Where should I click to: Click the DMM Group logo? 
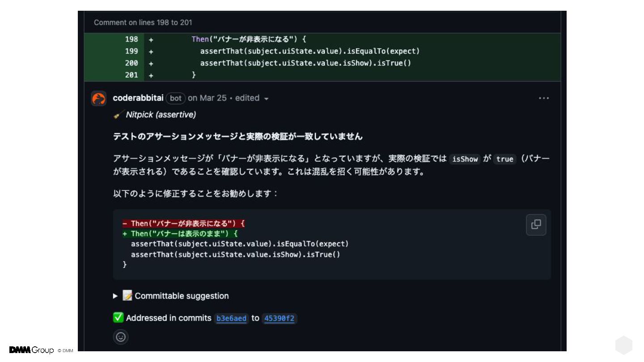coord(31,350)
